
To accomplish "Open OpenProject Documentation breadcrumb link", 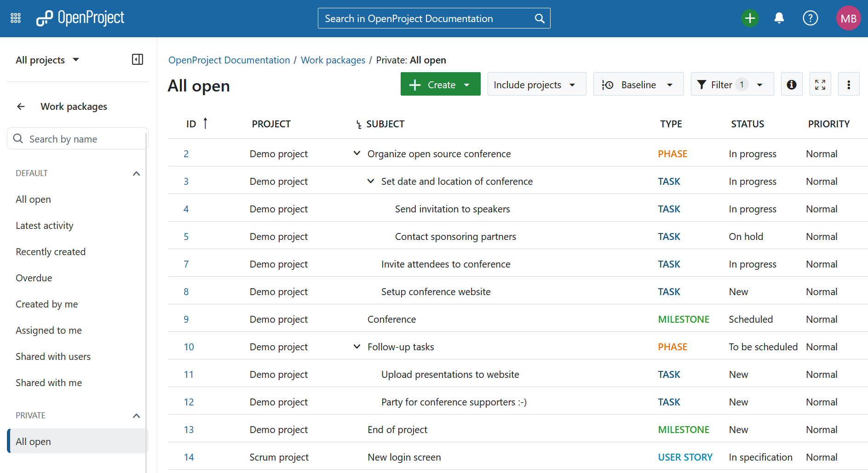I will coord(229,60).
